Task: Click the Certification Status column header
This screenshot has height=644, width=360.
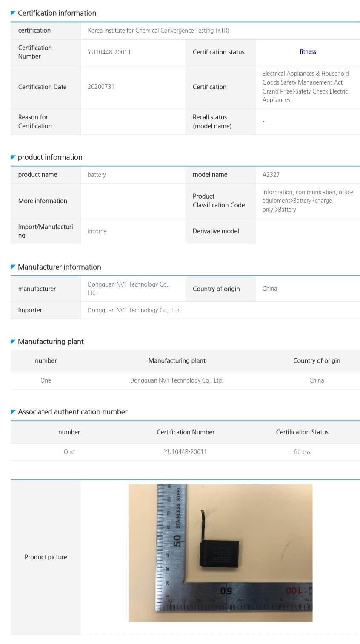Action: 302,432
